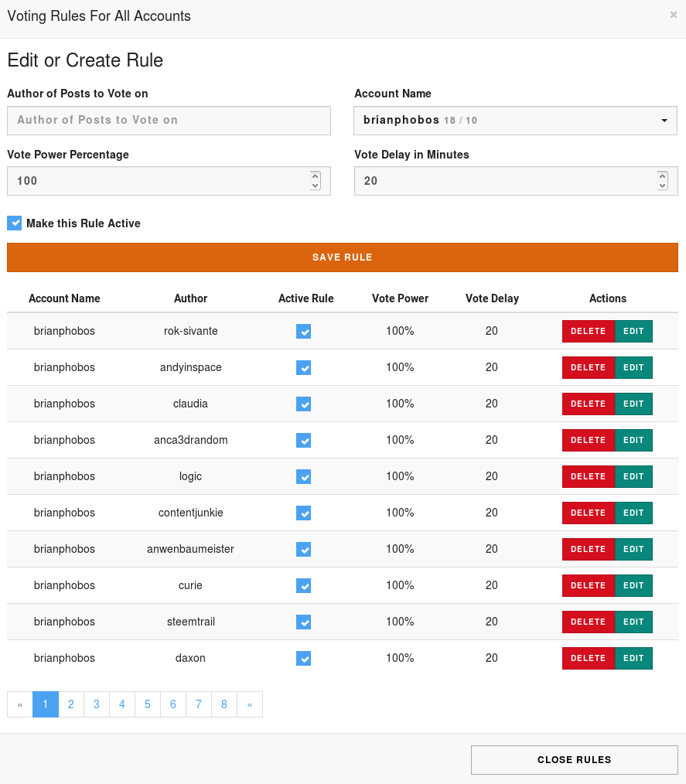Select pagination page 1

pos(46,704)
